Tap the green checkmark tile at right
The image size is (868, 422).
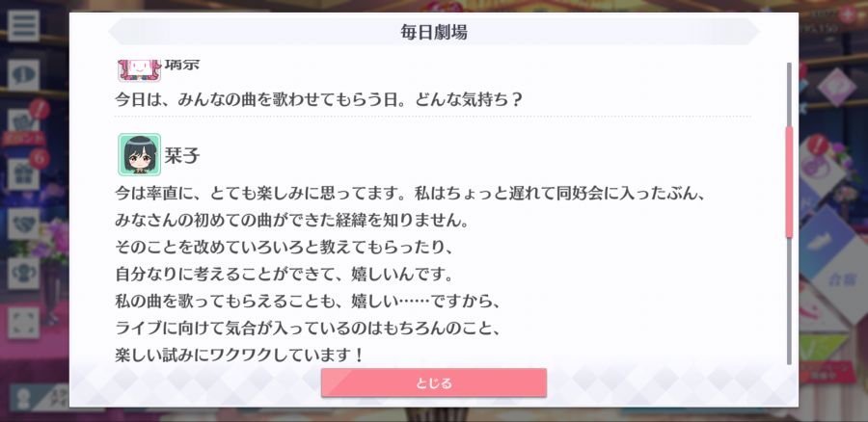825,346
